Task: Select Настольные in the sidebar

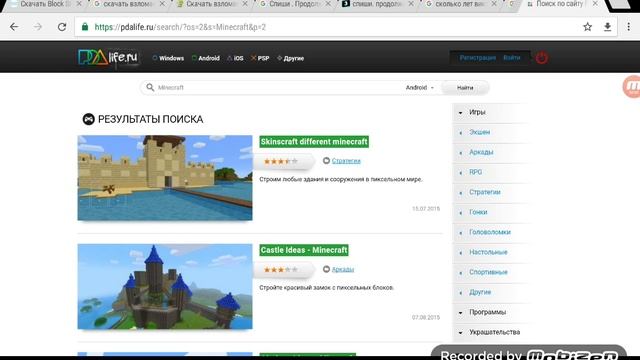Action: pyautogui.click(x=488, y=252)
